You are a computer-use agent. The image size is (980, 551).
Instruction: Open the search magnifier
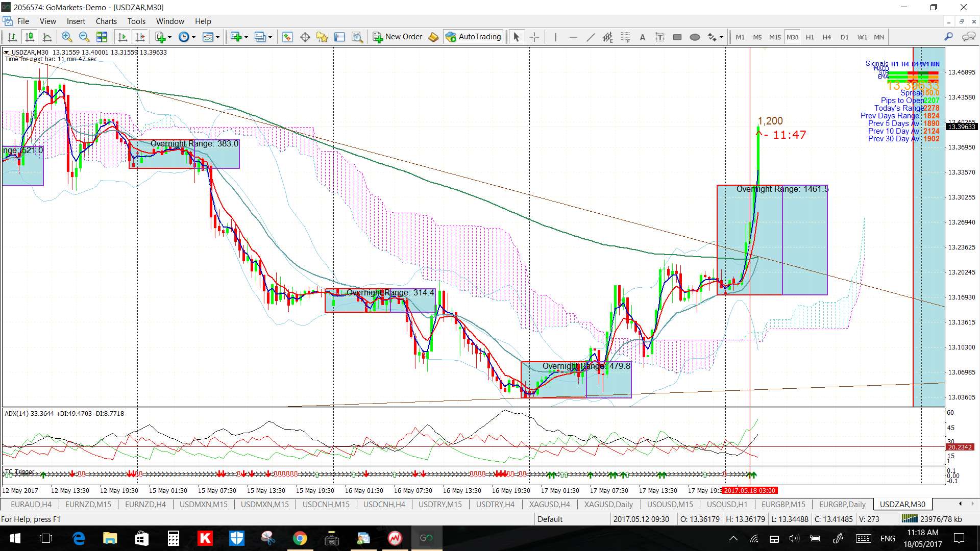click(948, 37)
